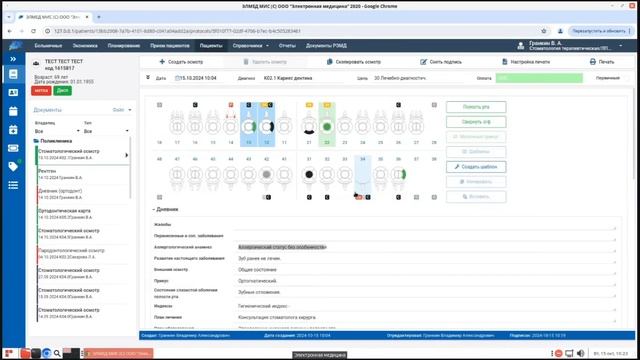
Task: Click the calendar icon in the date field
Action: point(177,78)
